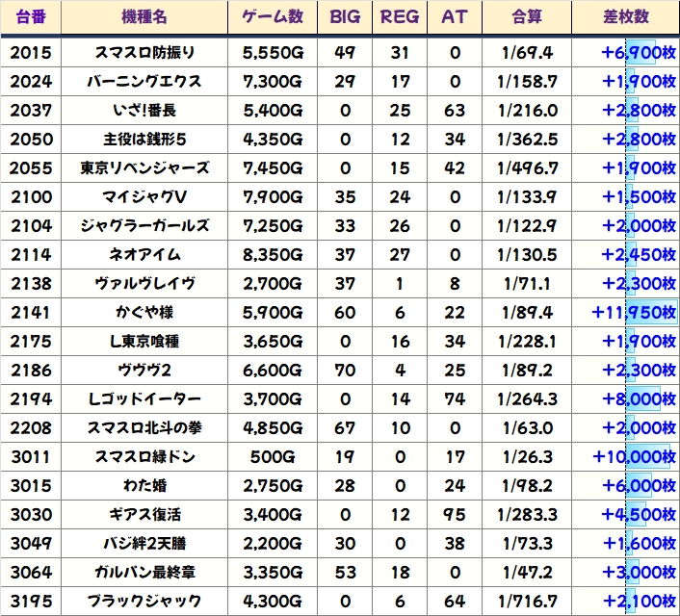Select the +11,950枚 difference bar
680x616 pixels.
[x=636, y=312]
